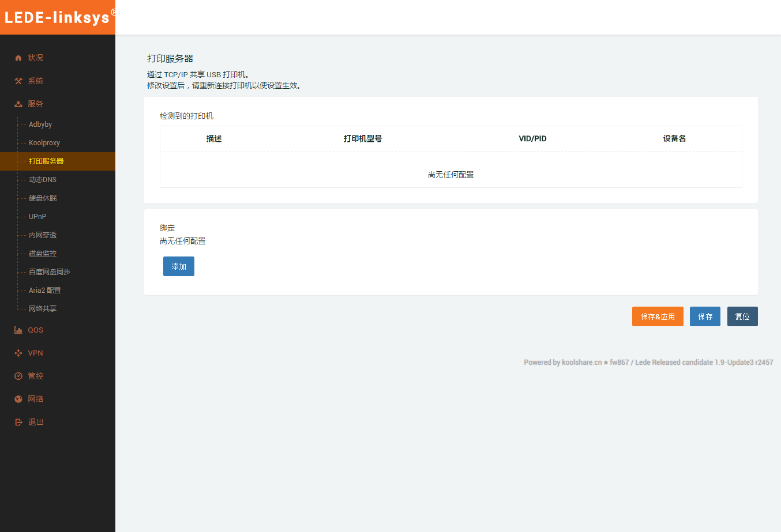
Task: Click the blue 添加 button
Action: (179, 266)
